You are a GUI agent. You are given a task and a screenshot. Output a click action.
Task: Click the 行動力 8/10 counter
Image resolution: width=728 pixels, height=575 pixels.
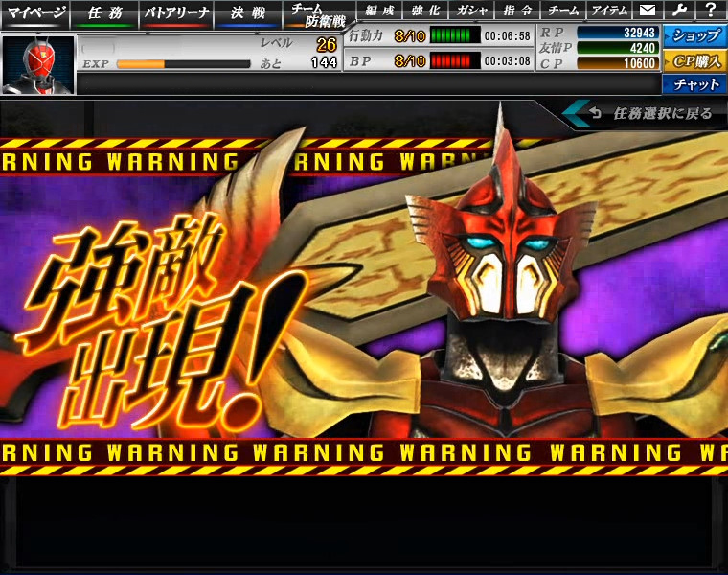coord(410,35)
